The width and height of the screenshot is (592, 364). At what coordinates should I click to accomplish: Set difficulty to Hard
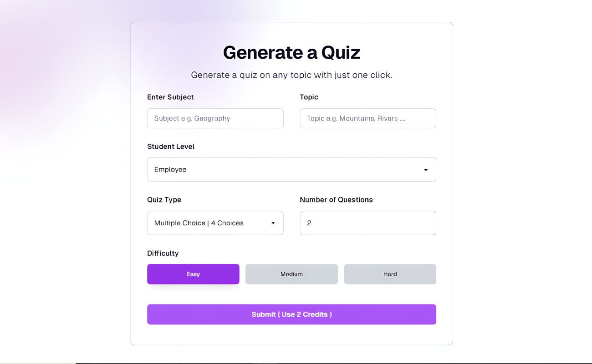(390, 274)
